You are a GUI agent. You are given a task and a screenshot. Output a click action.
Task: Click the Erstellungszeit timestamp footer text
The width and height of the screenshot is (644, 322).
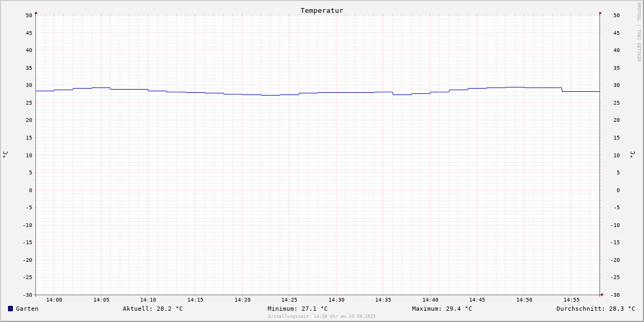point(322,316)
